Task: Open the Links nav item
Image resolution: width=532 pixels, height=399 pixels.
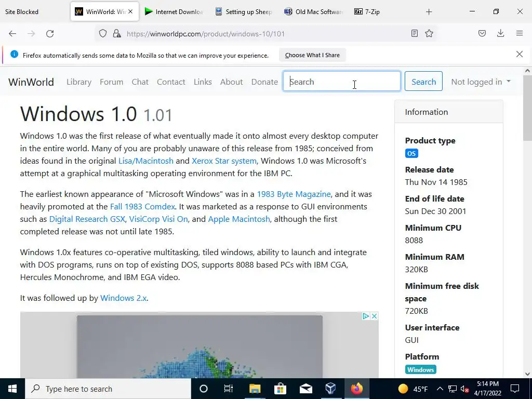Action: click(x=203, y=82)
